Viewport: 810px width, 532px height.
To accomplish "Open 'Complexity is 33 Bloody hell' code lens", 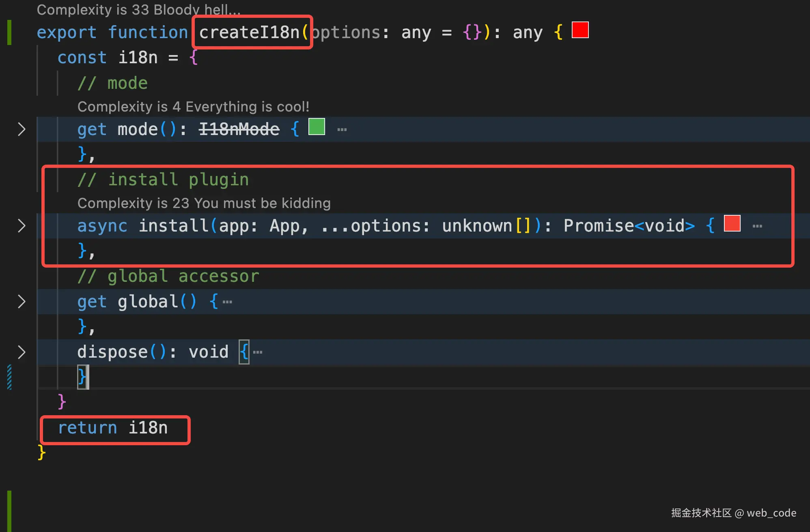I will pyautogui.click(x=138, y=10).
